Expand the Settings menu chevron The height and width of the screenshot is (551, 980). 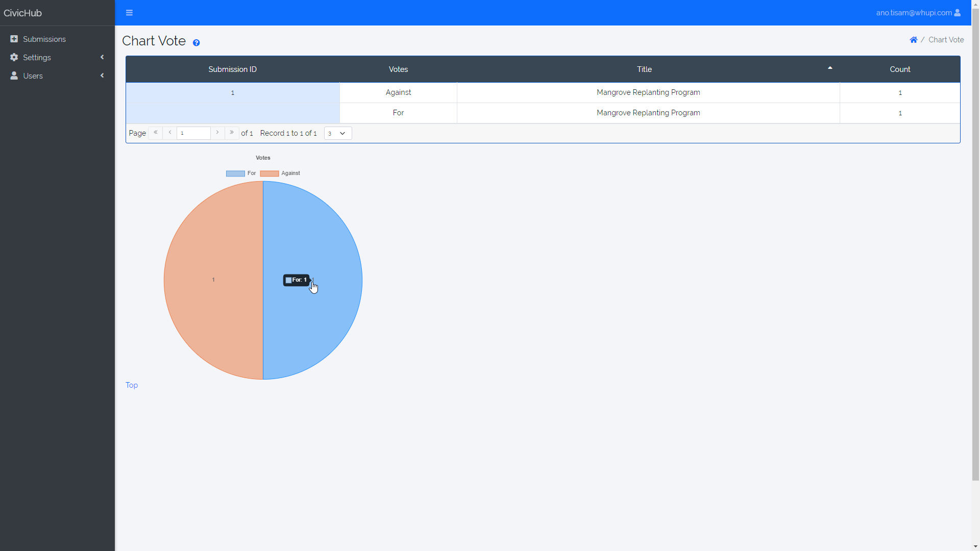coord(102,57)
